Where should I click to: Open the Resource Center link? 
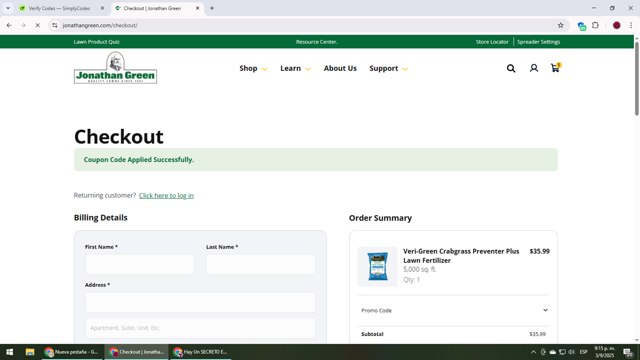[x=317, y=42]
